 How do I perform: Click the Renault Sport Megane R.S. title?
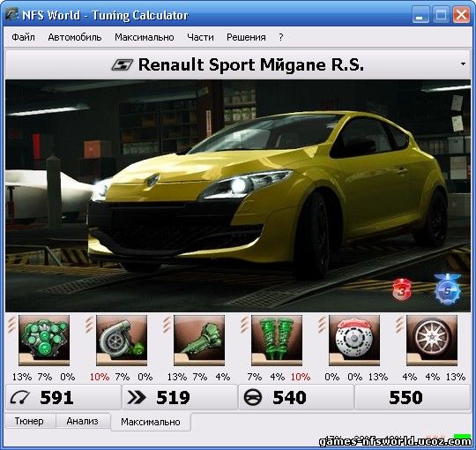[x=251, y=64]
